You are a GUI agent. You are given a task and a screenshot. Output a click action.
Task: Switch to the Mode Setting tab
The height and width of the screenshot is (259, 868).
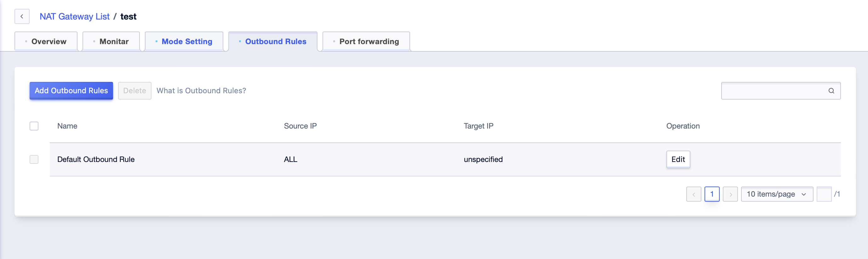184,42
